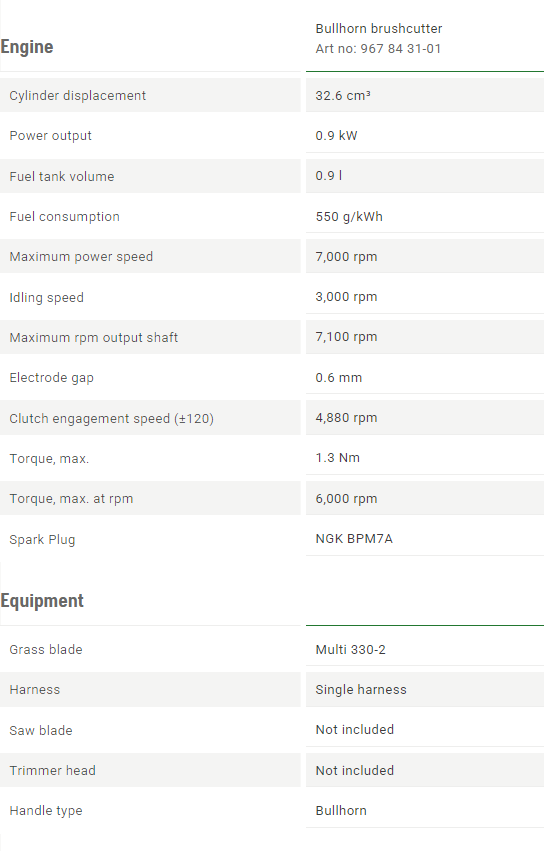The image size is (552, 851).
Task: Select the Cylinder displacement row label
Action: pos(78,96)
